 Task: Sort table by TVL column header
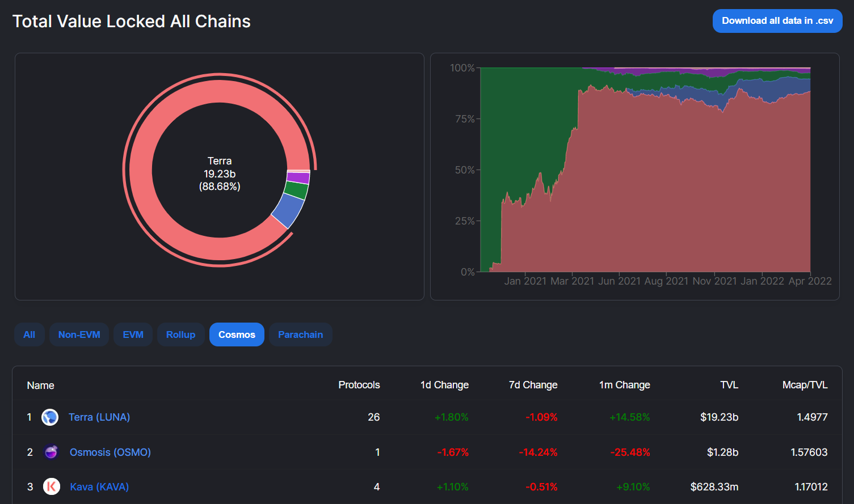(x=729, y=385)
